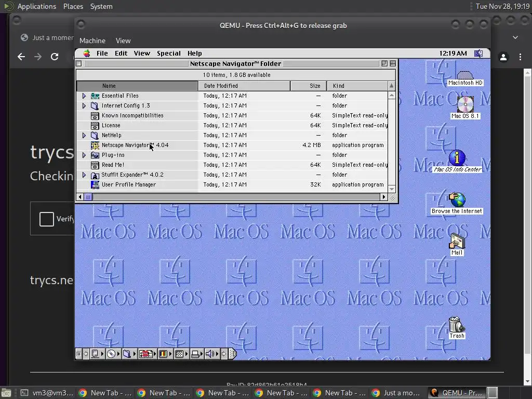Open sound volume Control Strip module
Image resolution: width=532 pixels, height=399 pixels.
point(212,354)
